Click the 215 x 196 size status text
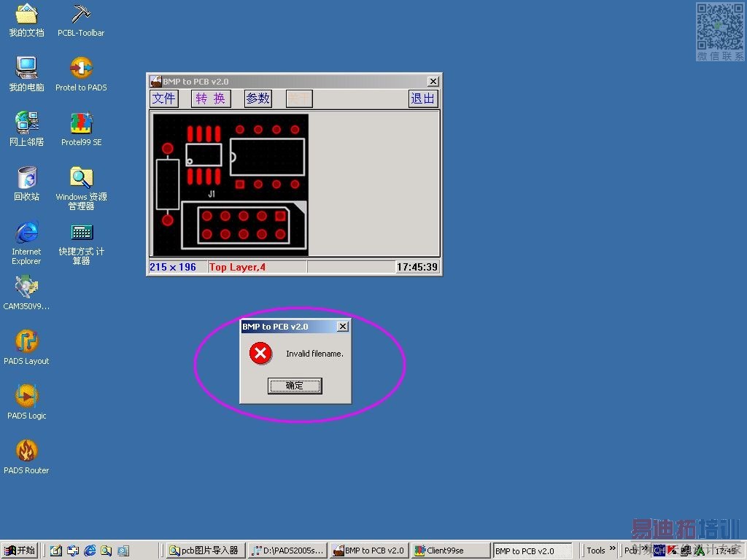The height and width of the screenshot is (560, 747). 173,267
